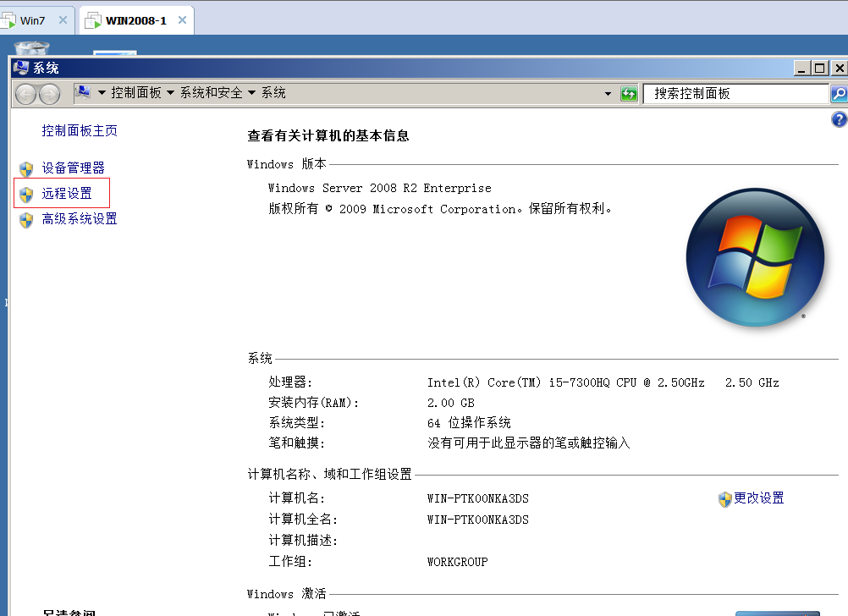Image resolution: width=848 pixels, height=616 pixels.
Task: Click 系统 in the breadcrumb path
Action: 273,93
